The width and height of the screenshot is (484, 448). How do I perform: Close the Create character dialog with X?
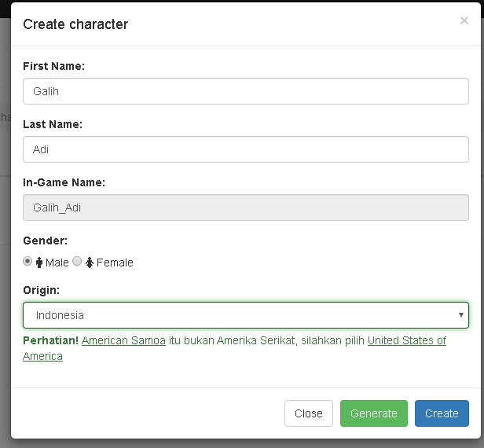[x=464, y=20]
